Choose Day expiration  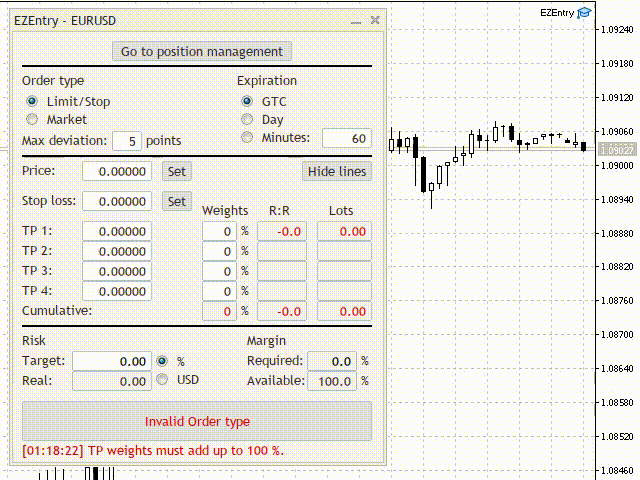247,119
